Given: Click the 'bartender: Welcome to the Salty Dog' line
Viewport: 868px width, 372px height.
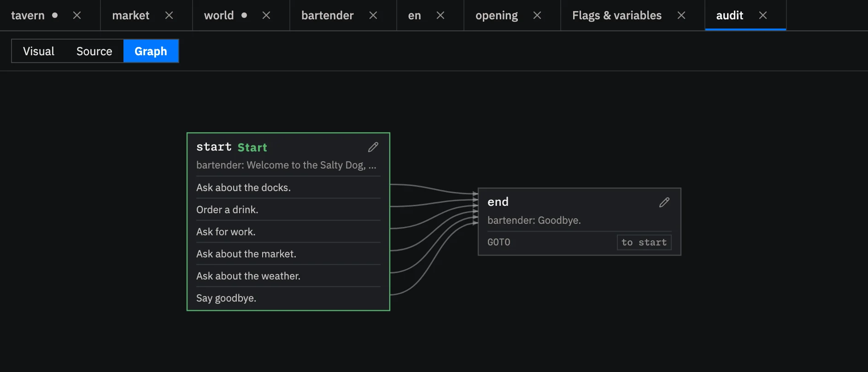Looking at the screenshot, I should (x=286, y=165).
